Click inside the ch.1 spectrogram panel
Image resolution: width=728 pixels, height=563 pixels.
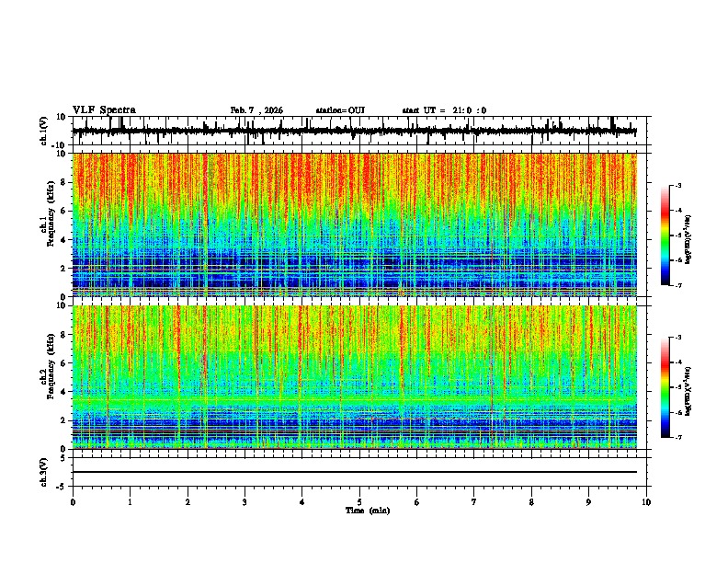pos(355,224)
